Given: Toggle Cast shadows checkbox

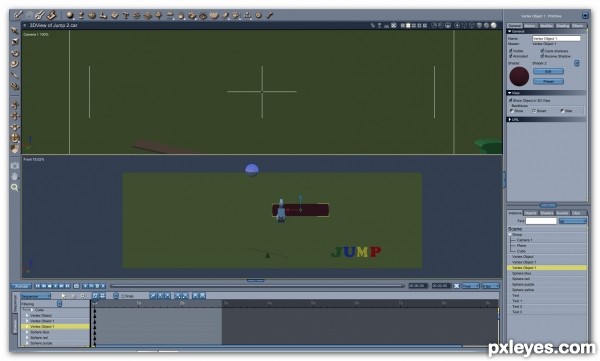Looking at the screenshot, I should pos(542,51).
